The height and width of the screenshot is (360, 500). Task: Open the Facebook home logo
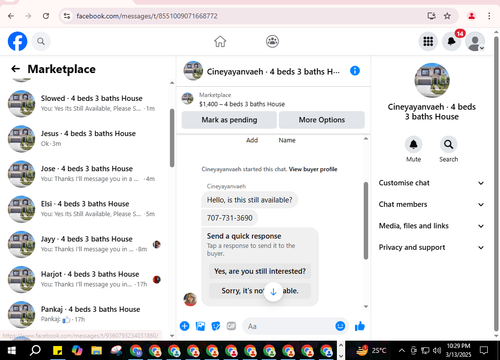pyautogui.click(x=17, y=41)
